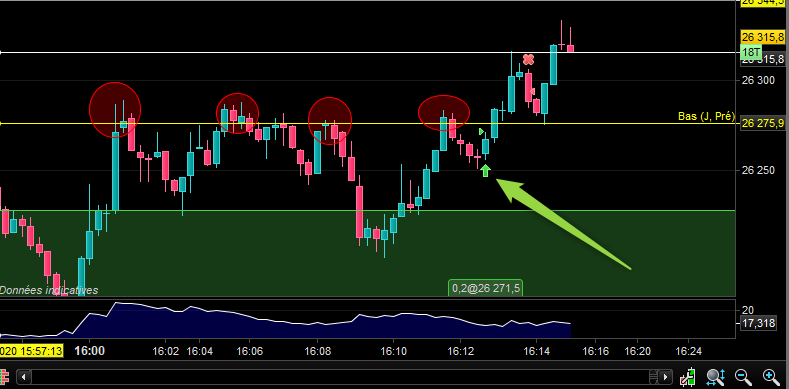Zoom in with the plus magnifier

[x=770, y=376]
